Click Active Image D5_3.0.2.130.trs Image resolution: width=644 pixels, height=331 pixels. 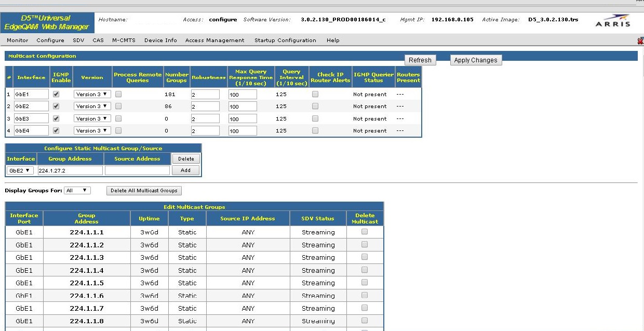click(x=553, y=20)
